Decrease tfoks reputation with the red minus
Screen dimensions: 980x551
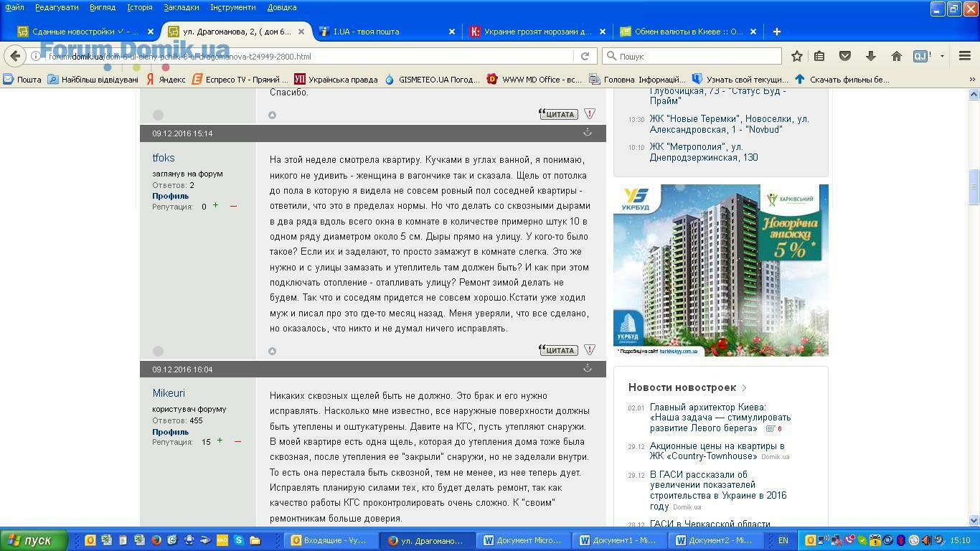(x=233, y=207)
